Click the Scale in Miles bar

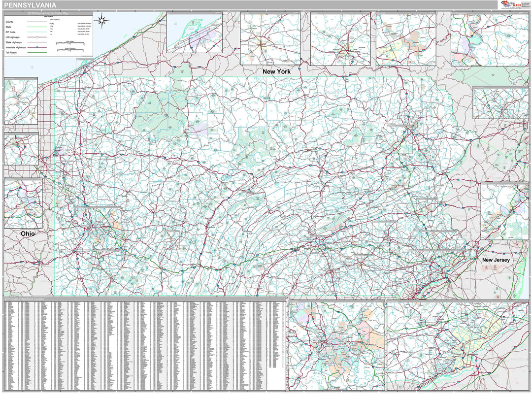[x=70, y=43]
